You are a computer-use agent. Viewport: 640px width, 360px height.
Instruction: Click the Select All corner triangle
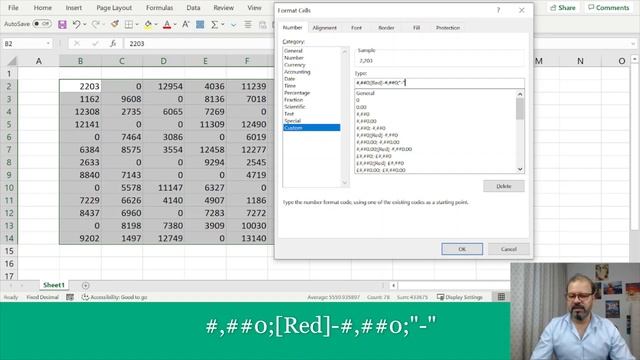(x=12, y=61)
